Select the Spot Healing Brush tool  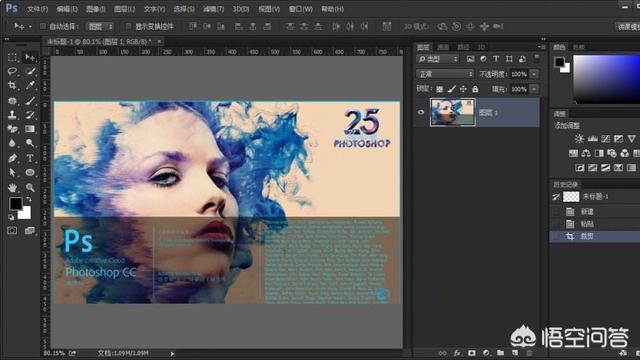12,100
